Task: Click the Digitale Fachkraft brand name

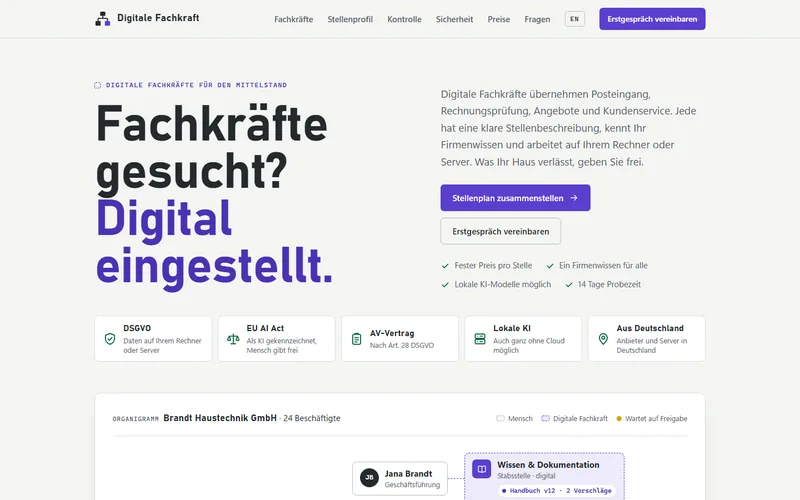Action: point(158,18)
